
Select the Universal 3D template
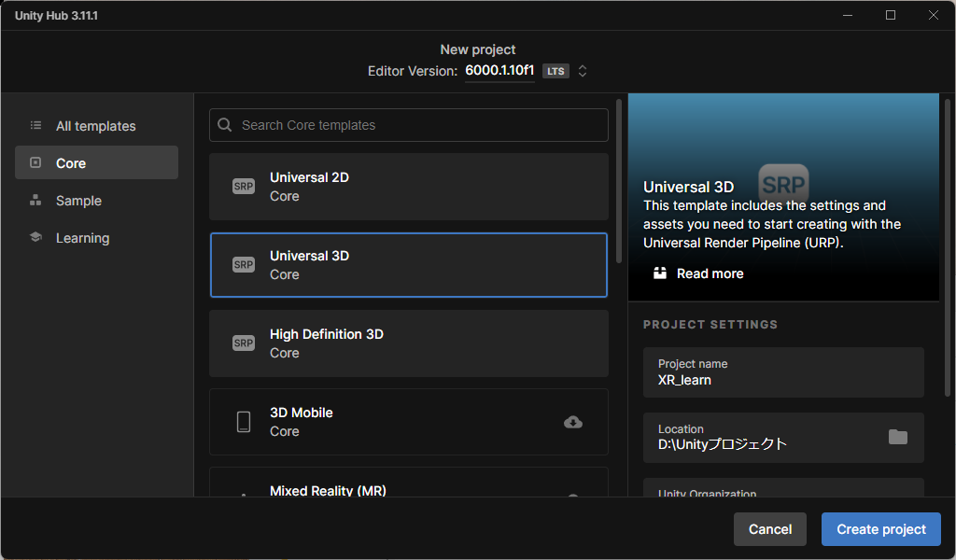[409, 264]
